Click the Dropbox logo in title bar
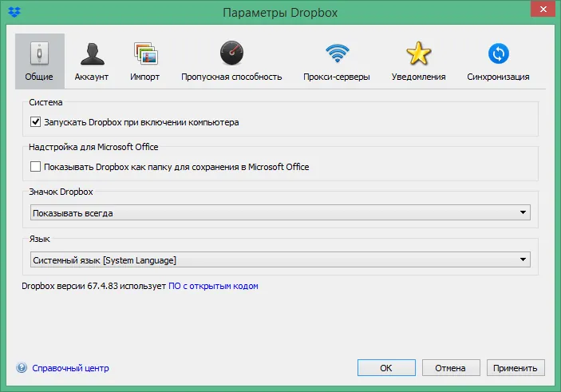 (14, 12)
